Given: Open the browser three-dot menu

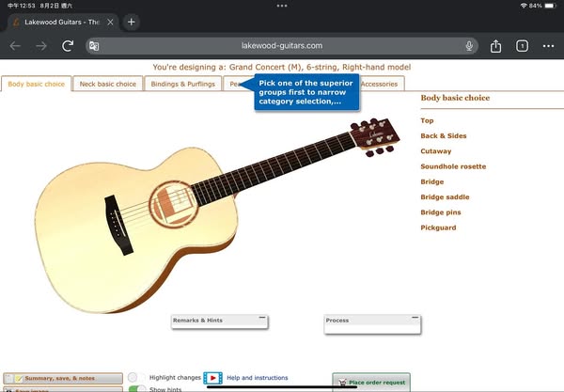Looking at the screenshot, I should coord(548,45).
